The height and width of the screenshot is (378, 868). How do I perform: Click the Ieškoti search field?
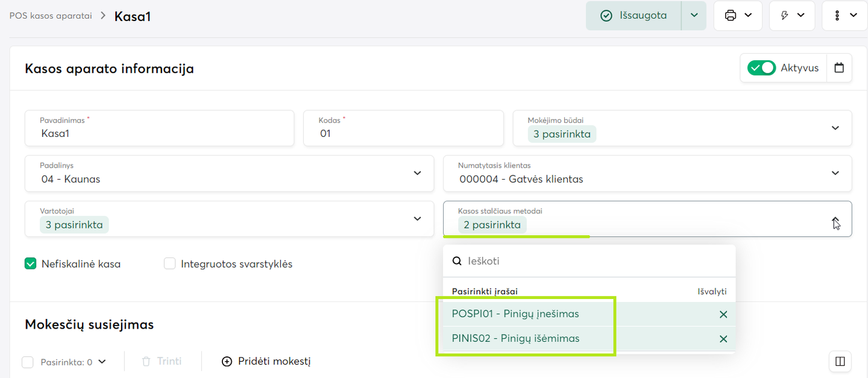[x=597, y=261]
